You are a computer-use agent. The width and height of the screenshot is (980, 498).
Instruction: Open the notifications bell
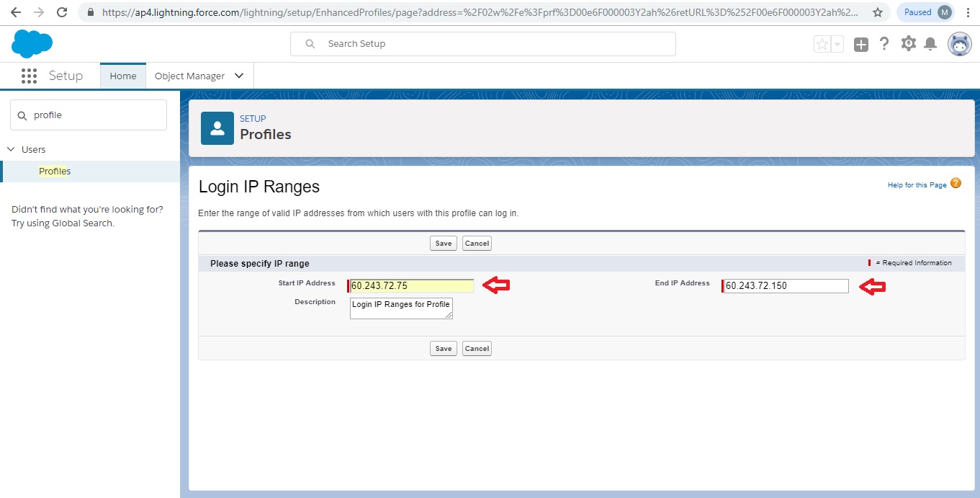point(930,45)
